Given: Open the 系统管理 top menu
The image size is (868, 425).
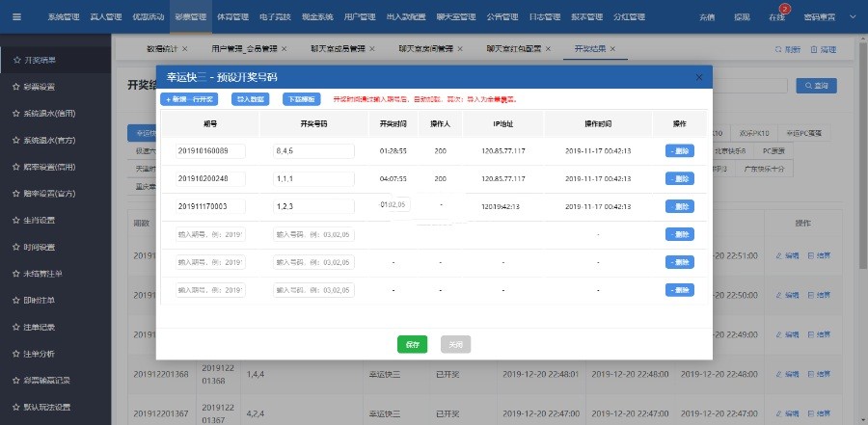Looking at the screenshot, I should pyautogui.click(x=63, y=17).
